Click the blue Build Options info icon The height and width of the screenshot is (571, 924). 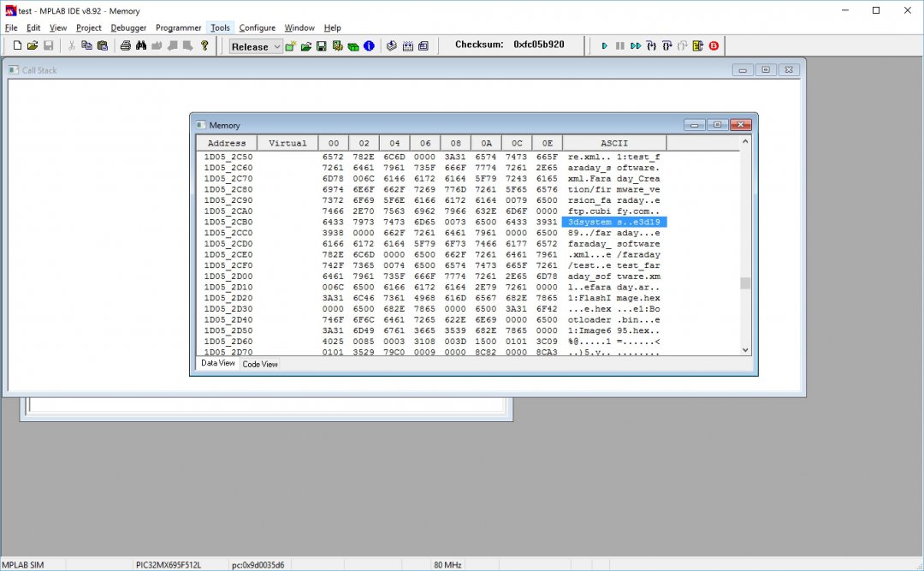coord(369,46)
